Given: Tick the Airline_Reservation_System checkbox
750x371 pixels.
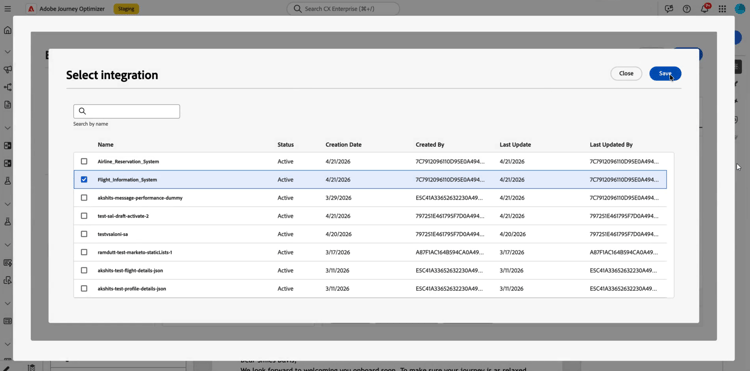Looking at the screenshot, I should 84,161.
